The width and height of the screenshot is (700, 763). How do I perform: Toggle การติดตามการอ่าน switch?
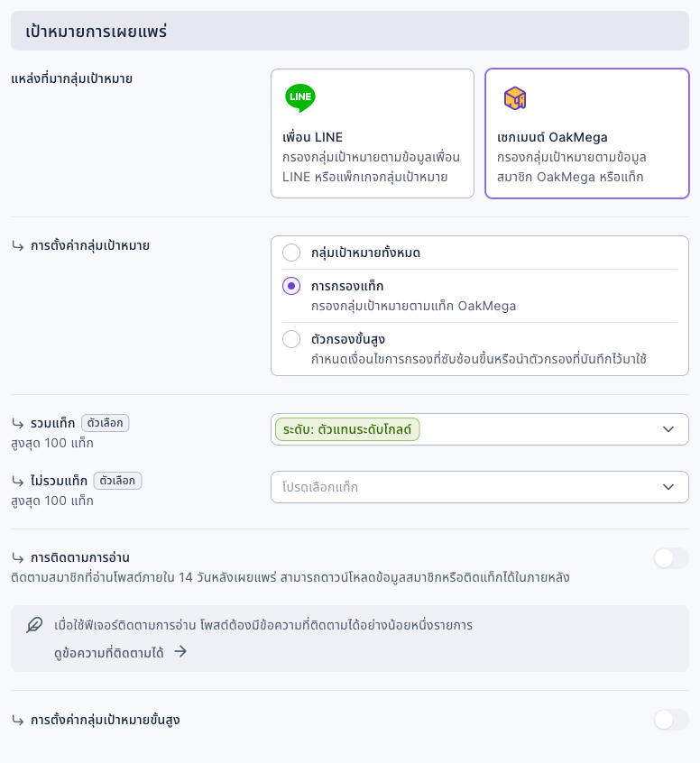tap(671, 558)
